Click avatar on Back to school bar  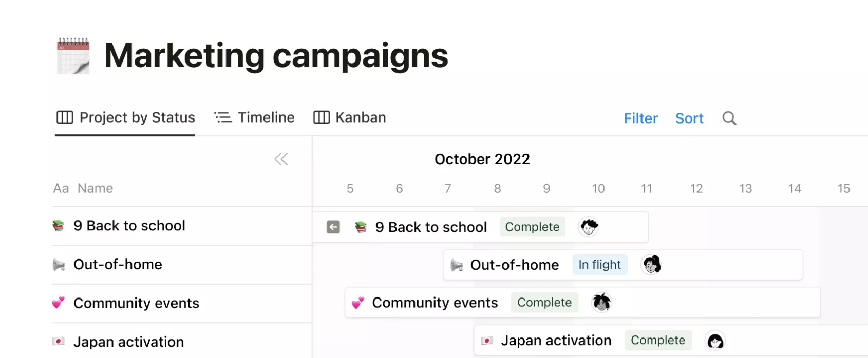pyautogui.click(x=589, y=227)
